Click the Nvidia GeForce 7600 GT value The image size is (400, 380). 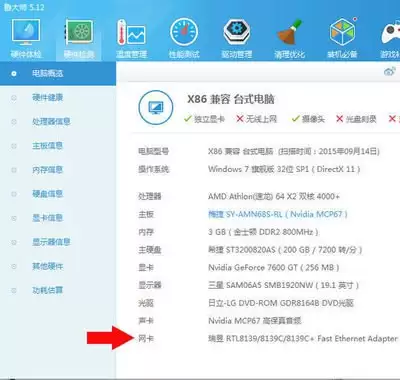274,267
